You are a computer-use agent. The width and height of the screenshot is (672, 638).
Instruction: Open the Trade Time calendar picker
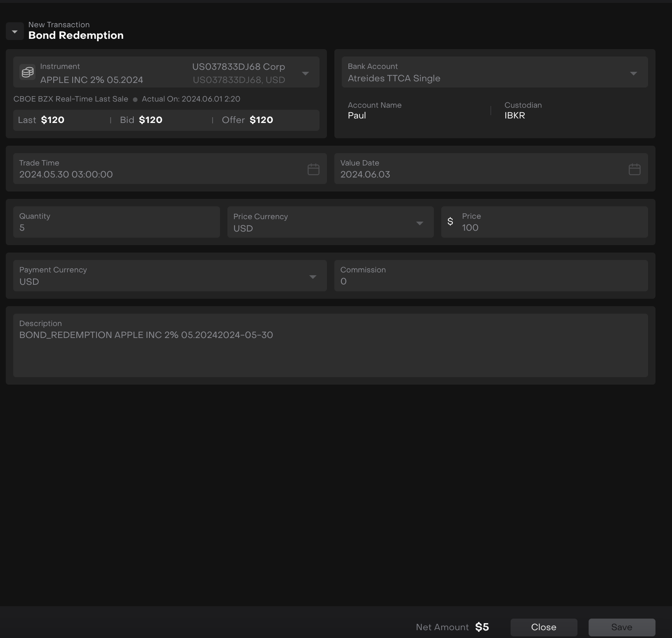point(313,169)
